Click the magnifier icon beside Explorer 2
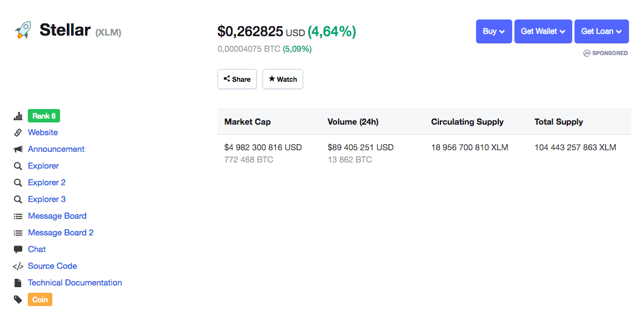The width and height of the screenshot is (644, 320). tap(18, 183)
